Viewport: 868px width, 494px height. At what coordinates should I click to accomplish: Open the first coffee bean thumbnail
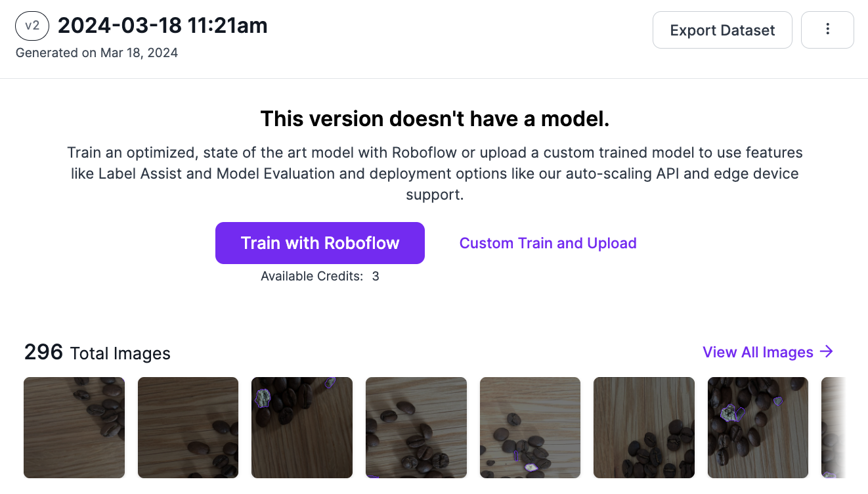(x=74, y=428)
